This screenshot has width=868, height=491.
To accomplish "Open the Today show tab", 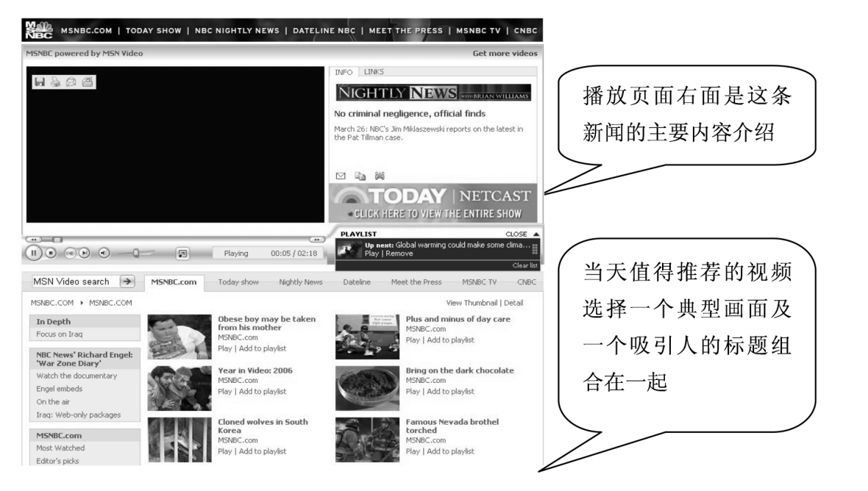I will pyautogui.click(x=238, y=282).
